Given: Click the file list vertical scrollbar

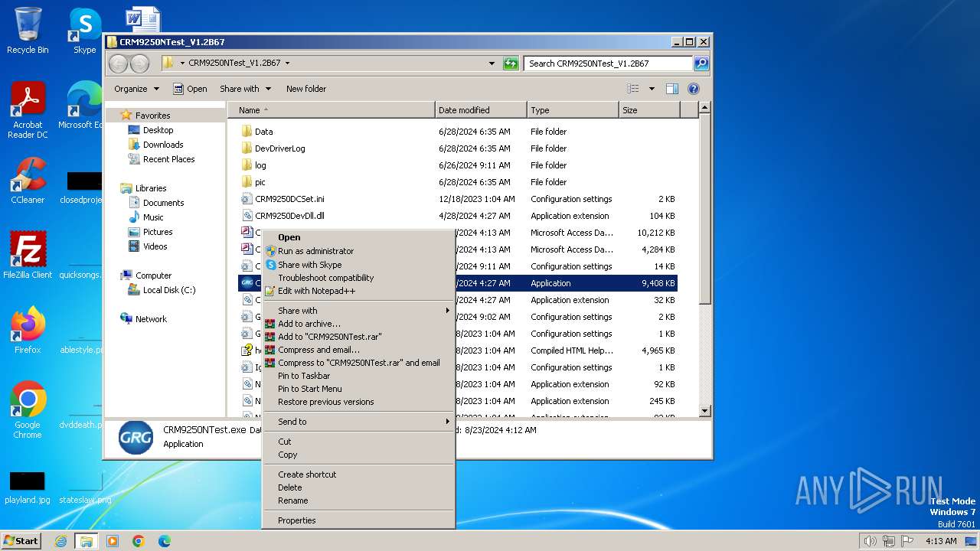Looking at the screenshot, I should 705,260.
